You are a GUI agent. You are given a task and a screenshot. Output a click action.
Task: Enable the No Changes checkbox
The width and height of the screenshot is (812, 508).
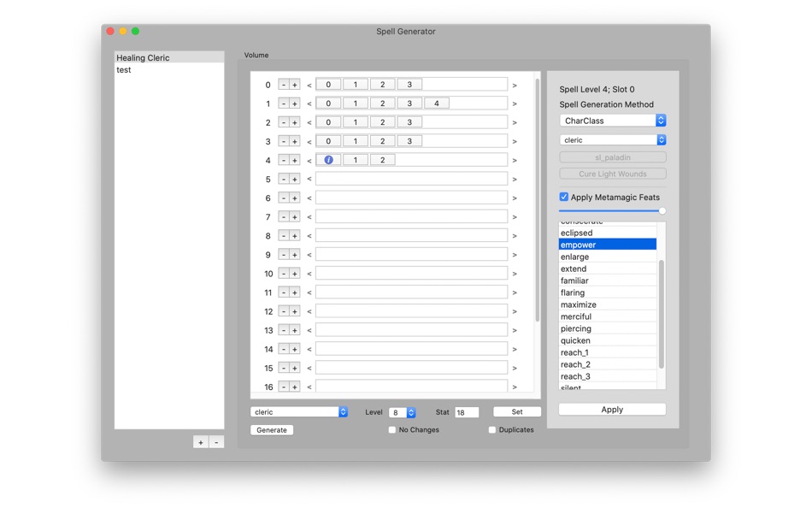tap(392, 429)
